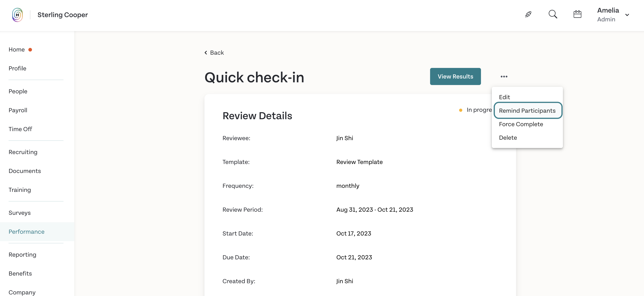Click the Created By name Jin Shi
This screenshot has height=296, width=644.
click(x=345, y=281)
